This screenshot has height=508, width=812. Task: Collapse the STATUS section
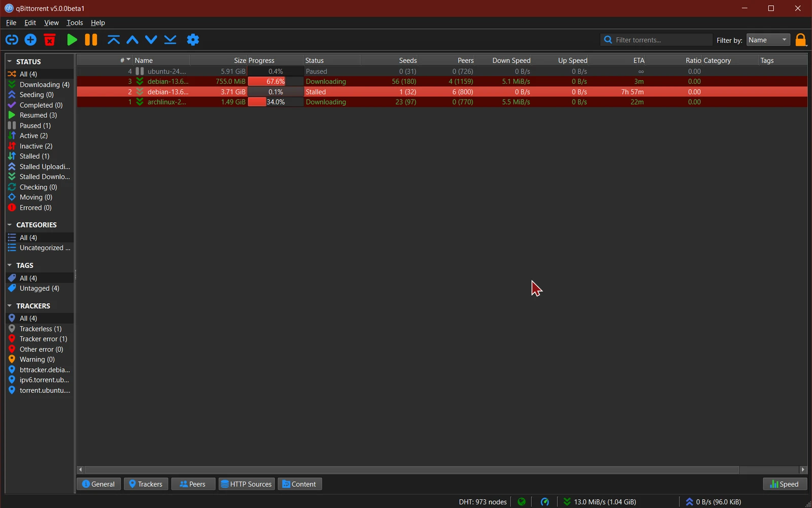click(x=10, y=61)
